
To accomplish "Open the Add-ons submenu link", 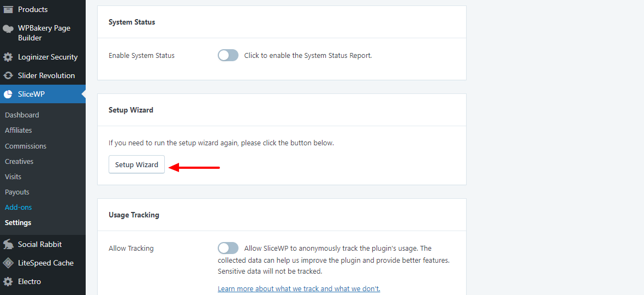I will [19, 207].
